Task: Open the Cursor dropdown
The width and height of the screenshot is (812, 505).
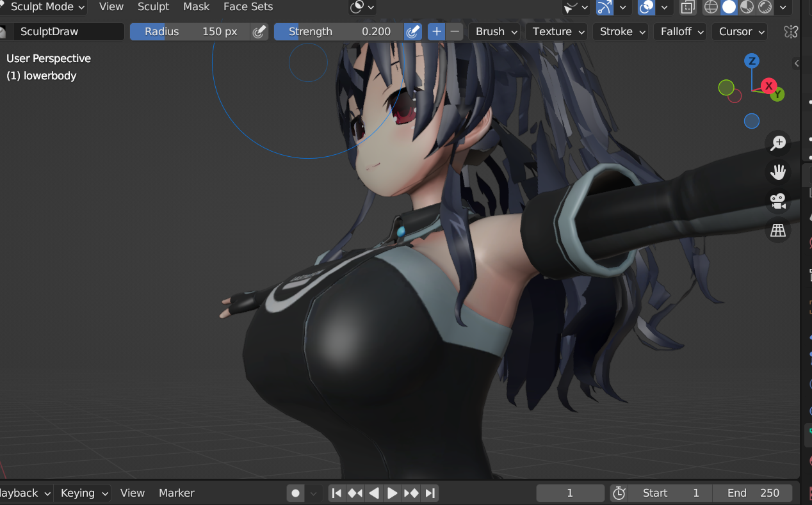Action: coord(740,31)
